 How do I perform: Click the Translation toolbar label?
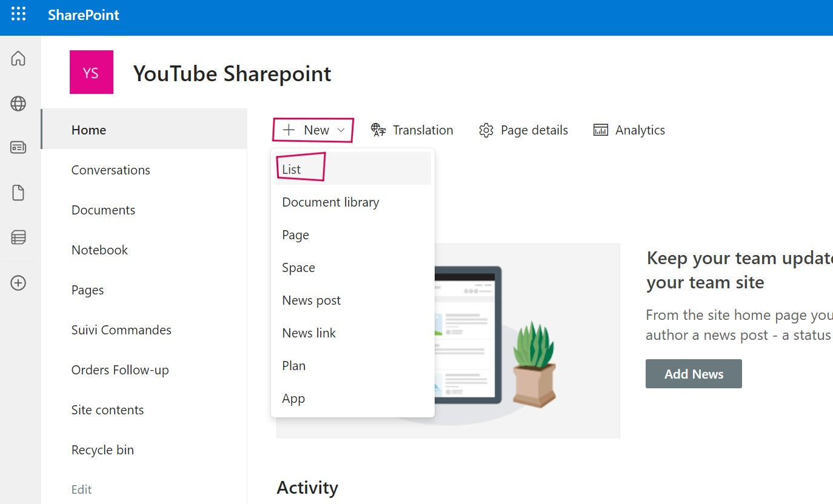[423, 130]
